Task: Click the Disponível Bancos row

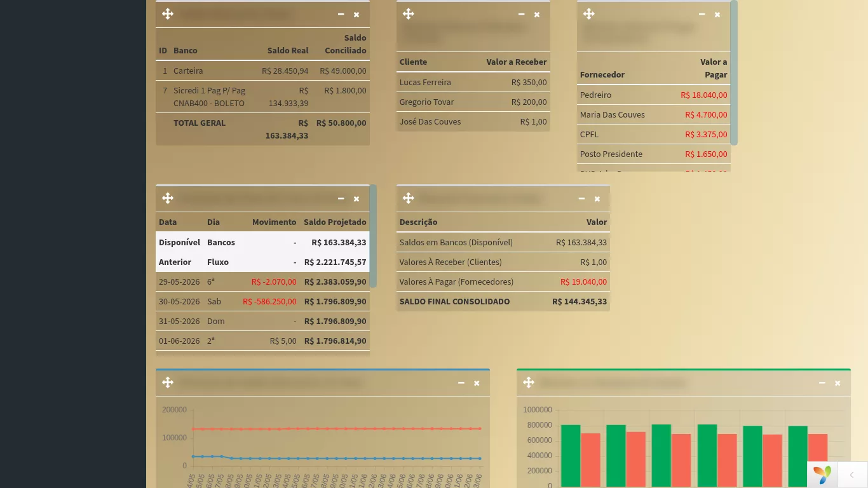Action: pyautogui.click(x=262, y=242)
